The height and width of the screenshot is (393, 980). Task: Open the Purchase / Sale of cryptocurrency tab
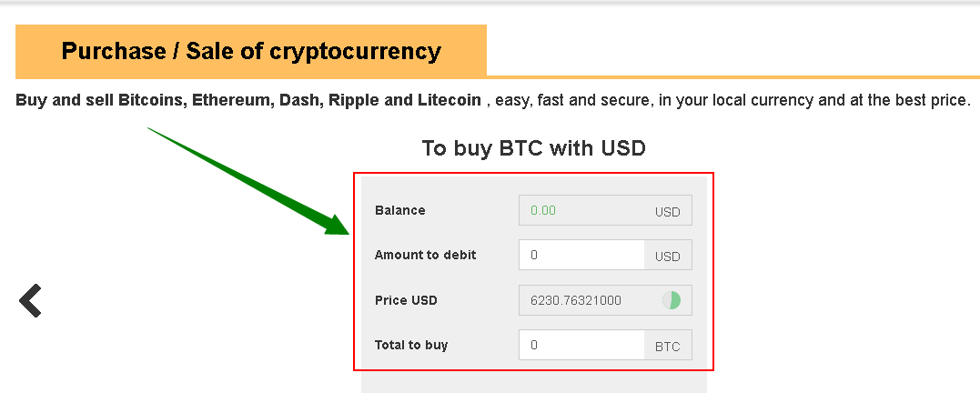click(x=250, y=51)
